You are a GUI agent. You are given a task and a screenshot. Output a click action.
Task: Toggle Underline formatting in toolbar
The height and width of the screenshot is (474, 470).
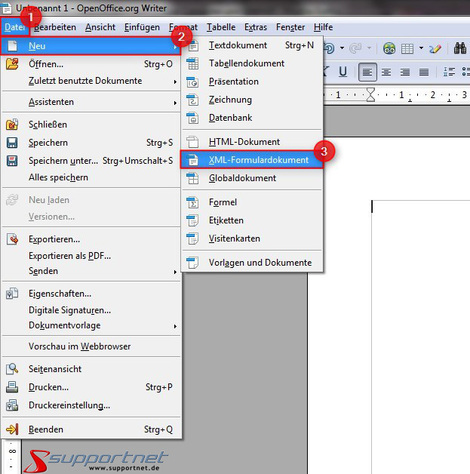(343, 72)
